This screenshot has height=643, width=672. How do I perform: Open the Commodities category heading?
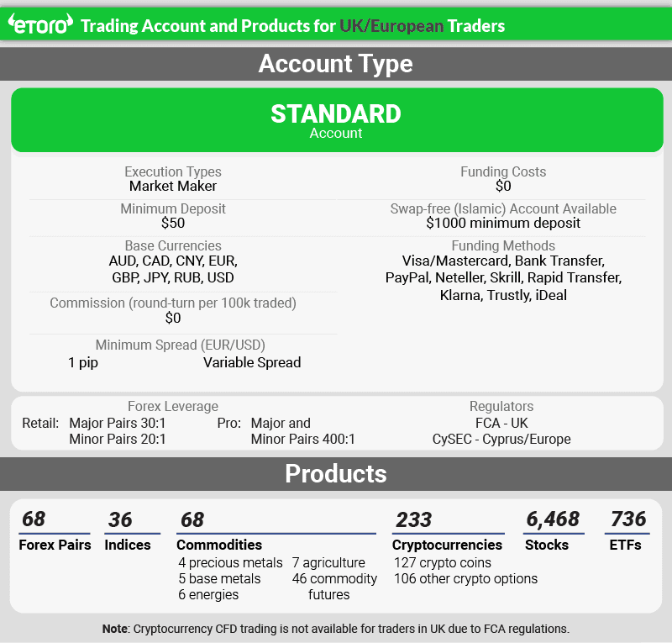tap(221, 545)
